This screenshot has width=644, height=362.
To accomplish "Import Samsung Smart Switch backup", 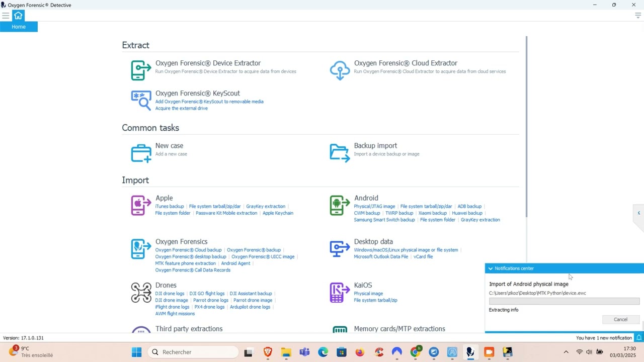I will (384, 220).
